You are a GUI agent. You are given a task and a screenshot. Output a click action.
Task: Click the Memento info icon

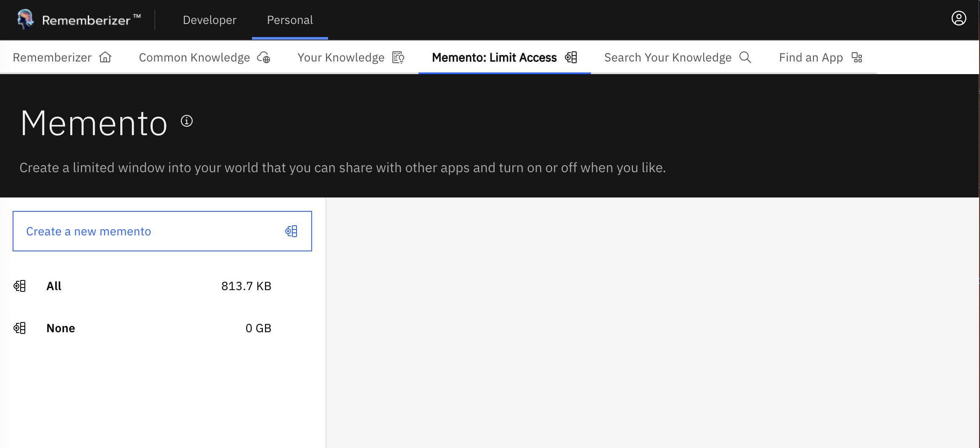187,121
